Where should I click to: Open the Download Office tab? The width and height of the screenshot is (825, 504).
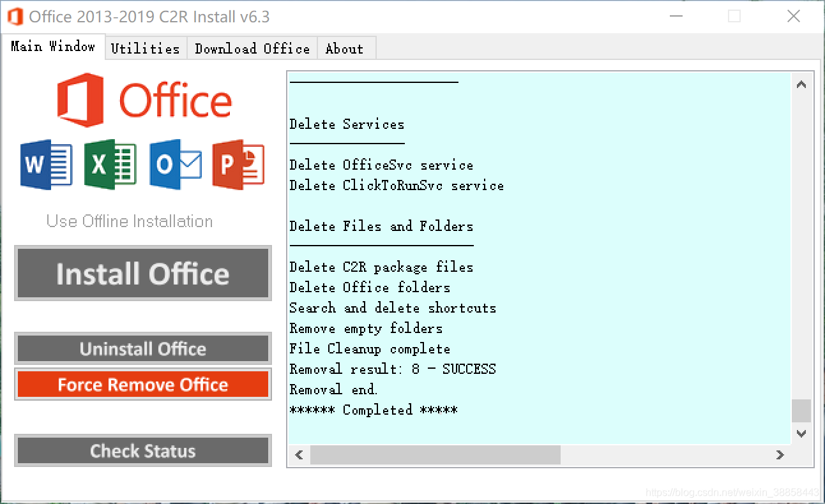252,48
